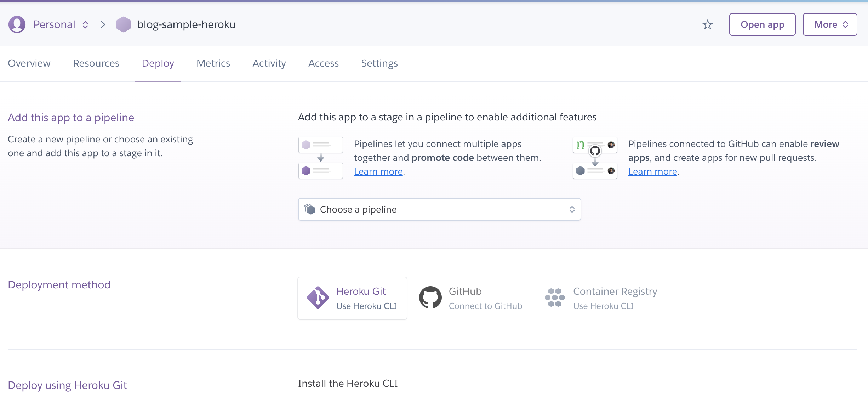Click the Personal account avatar icon
The height and width of the screenshot is (396, 868).
coord(17,24)
